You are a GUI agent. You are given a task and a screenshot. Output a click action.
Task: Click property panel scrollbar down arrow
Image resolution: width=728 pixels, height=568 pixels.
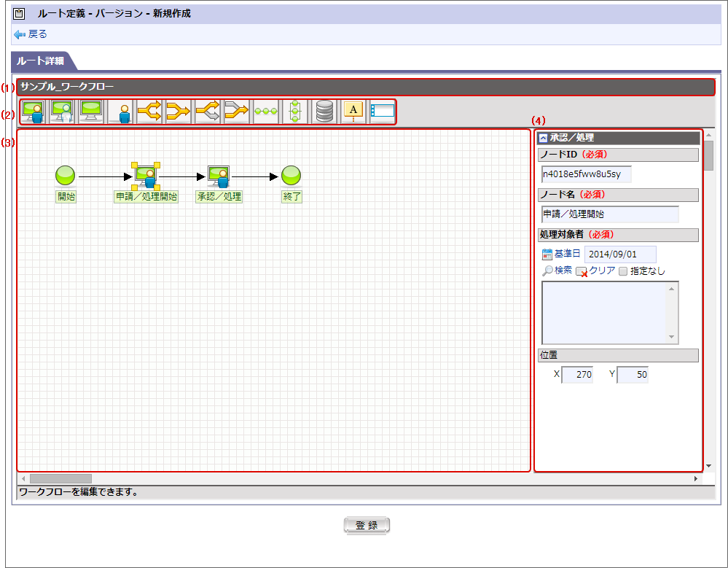(708, 466)
